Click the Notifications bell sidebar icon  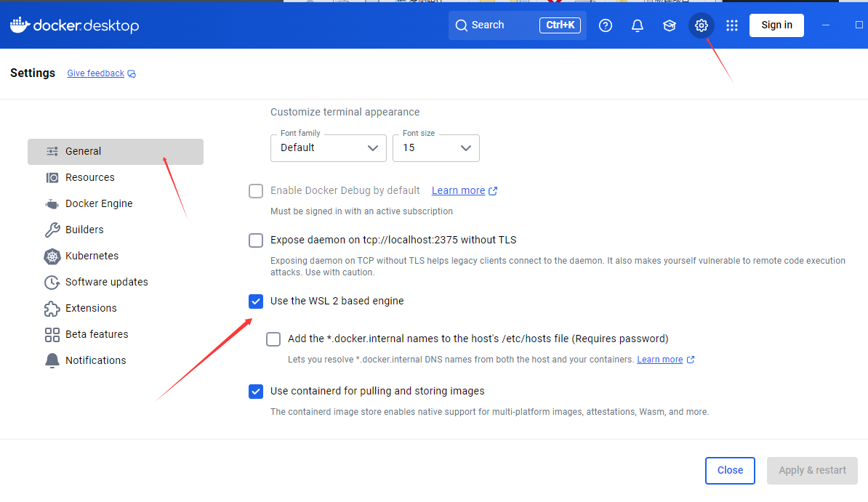(x=52, y=361)
